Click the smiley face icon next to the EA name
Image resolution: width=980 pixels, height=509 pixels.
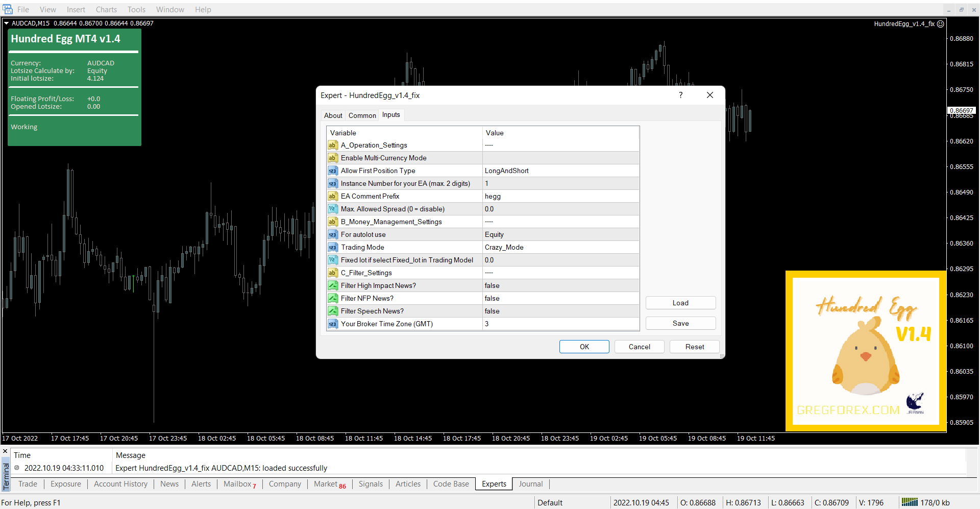tap(941, 24)
